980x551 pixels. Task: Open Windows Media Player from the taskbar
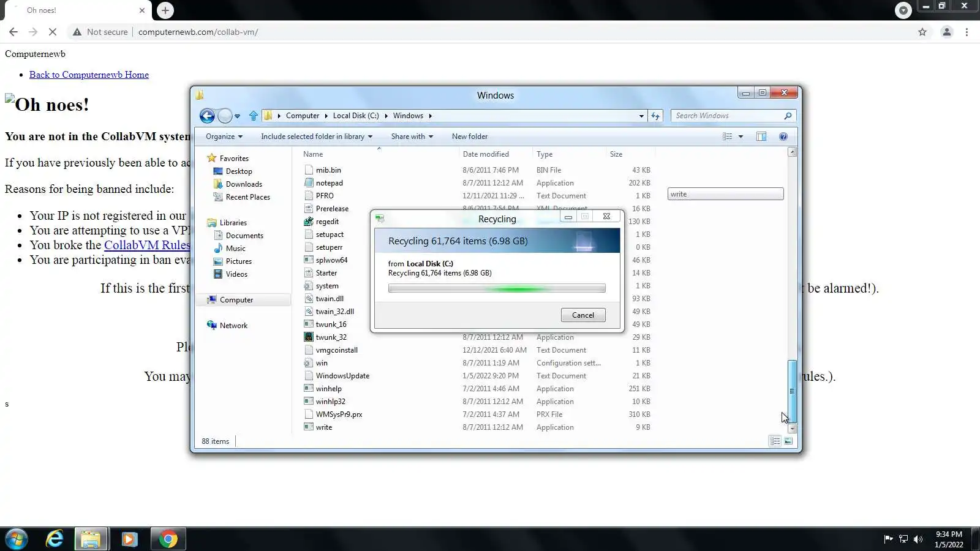coord(129,539)
